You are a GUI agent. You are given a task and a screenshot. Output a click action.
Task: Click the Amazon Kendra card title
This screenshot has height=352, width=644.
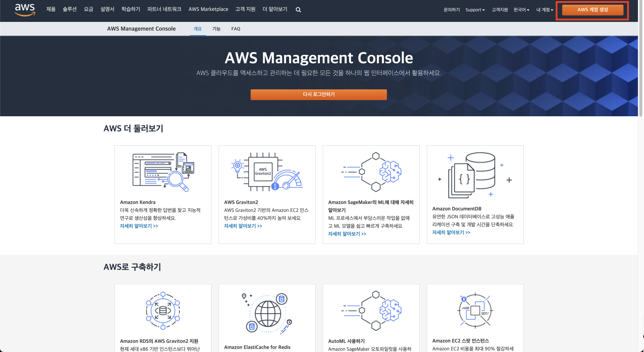[138, 202]
